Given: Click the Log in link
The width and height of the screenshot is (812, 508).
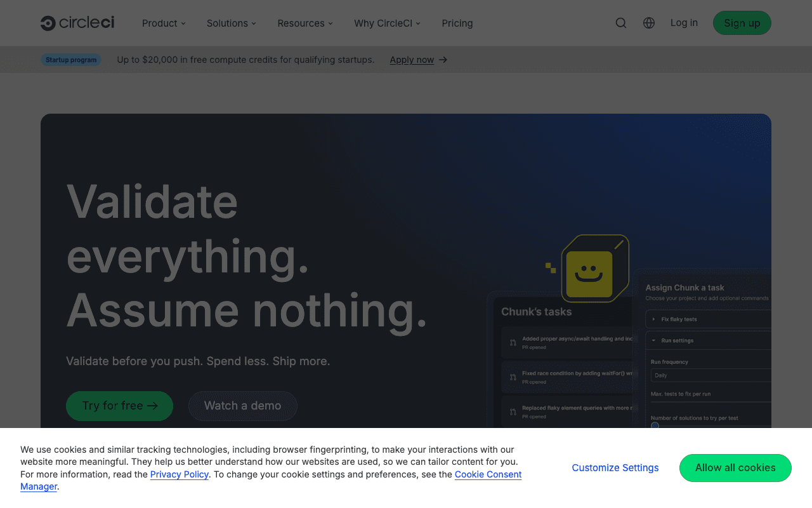Looking at the screenshot, I should [x=684, y=23].
